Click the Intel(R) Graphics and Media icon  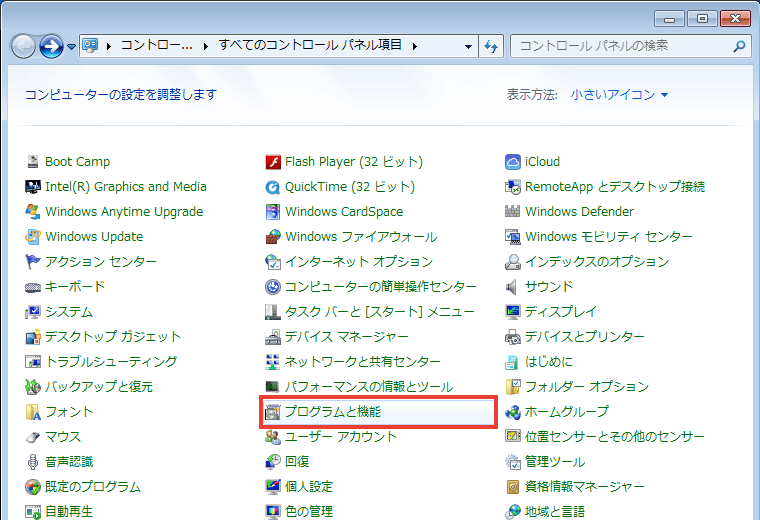pyautogui.click(x=32, y=187)
